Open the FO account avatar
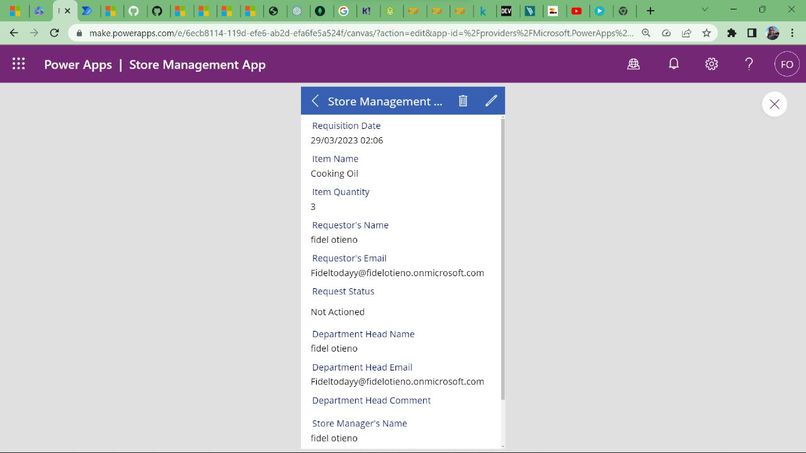Viewport: 806px width, 453px height. point(786,64)
